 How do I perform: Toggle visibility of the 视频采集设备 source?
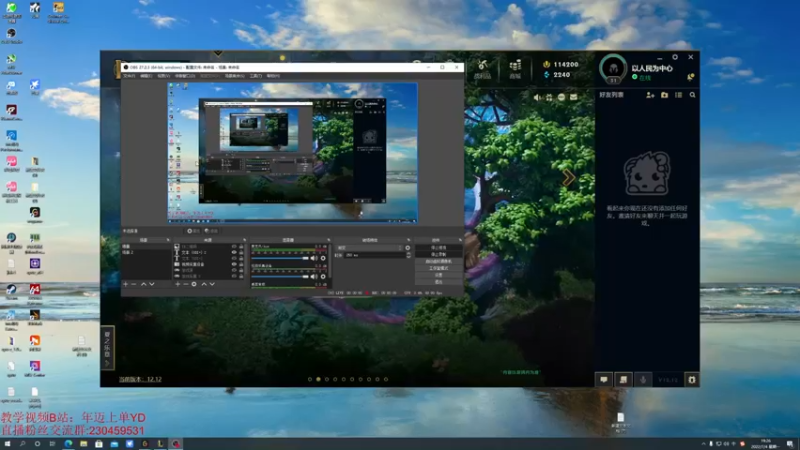[234, 264]
